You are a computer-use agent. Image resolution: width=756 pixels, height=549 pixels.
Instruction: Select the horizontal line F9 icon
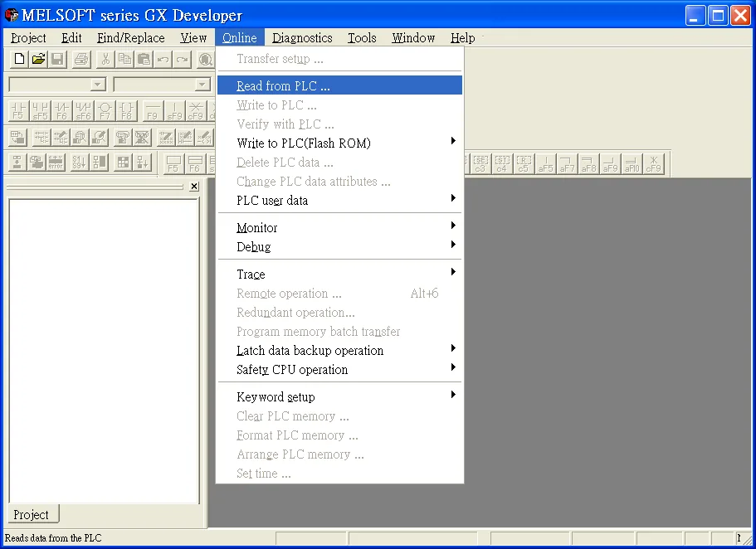click(x=153, y=111)
